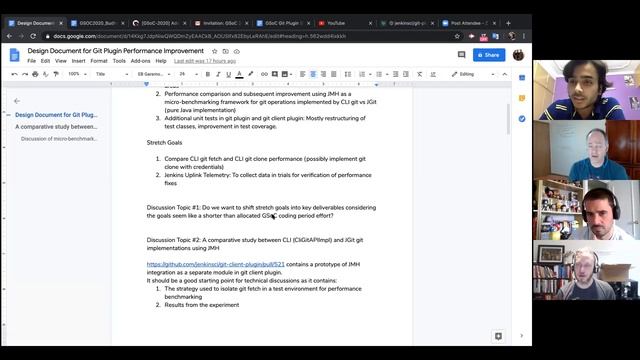Click the browser address bar URL

coord(200,36)
